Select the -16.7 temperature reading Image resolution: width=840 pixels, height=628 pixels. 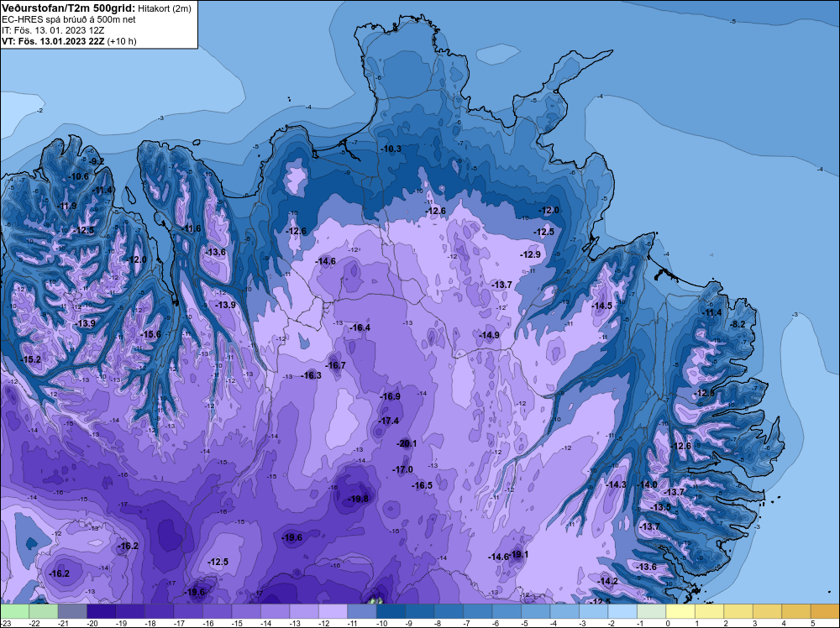pos(335,365)
